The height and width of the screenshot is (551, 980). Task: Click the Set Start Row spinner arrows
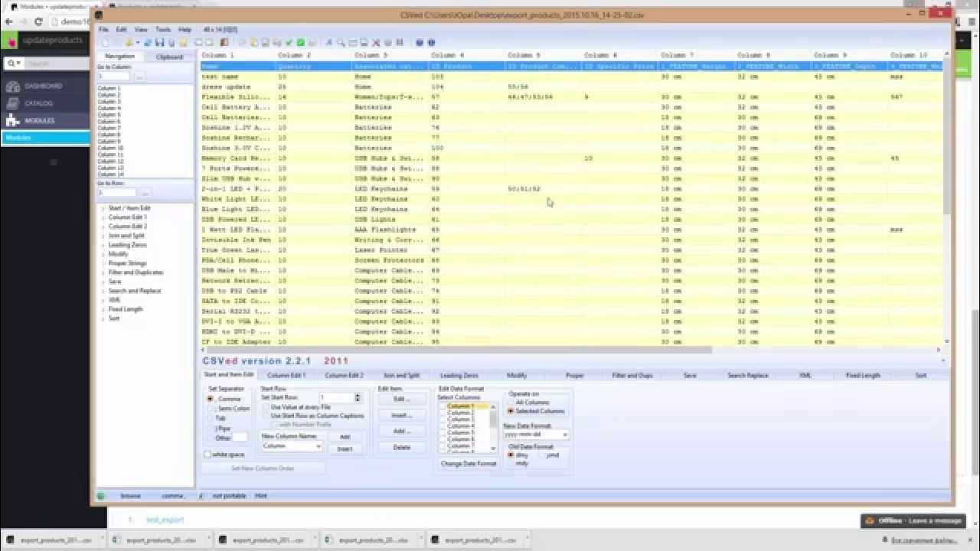357,398
